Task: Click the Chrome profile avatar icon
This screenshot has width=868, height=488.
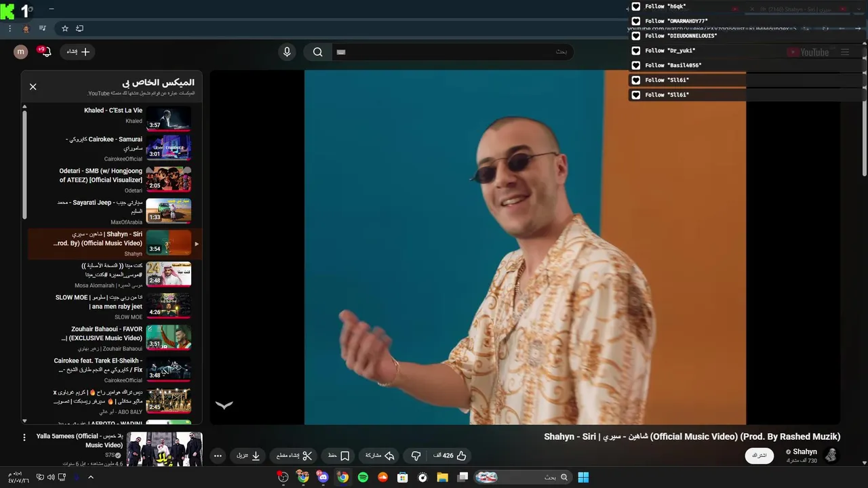Action: (x=26, y=28)
